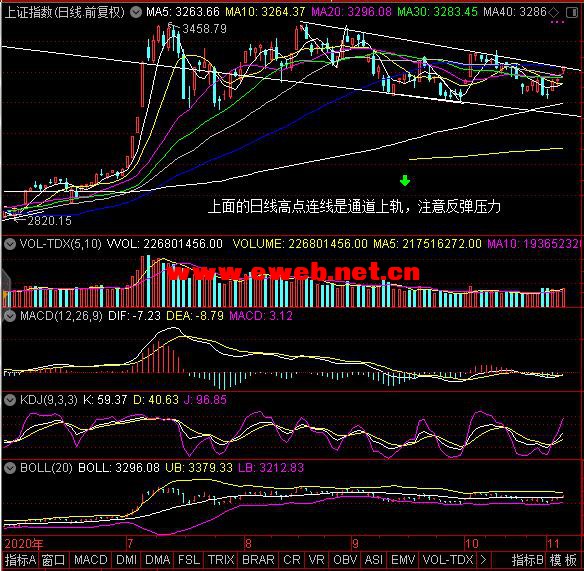Switch to the OBV indicator tab
Screen dimensions: 584x571
(x=345, y=560)
